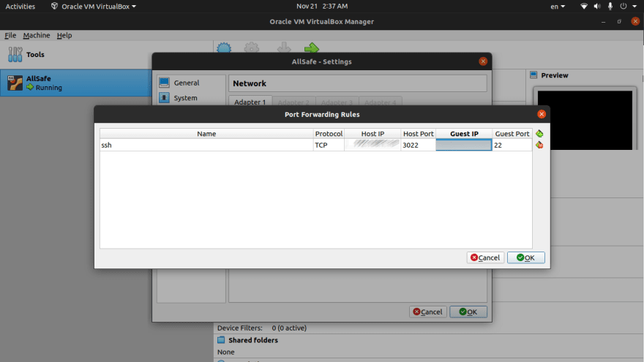644x362 pixels.
Task: Open the File menu
Action: 10,35
